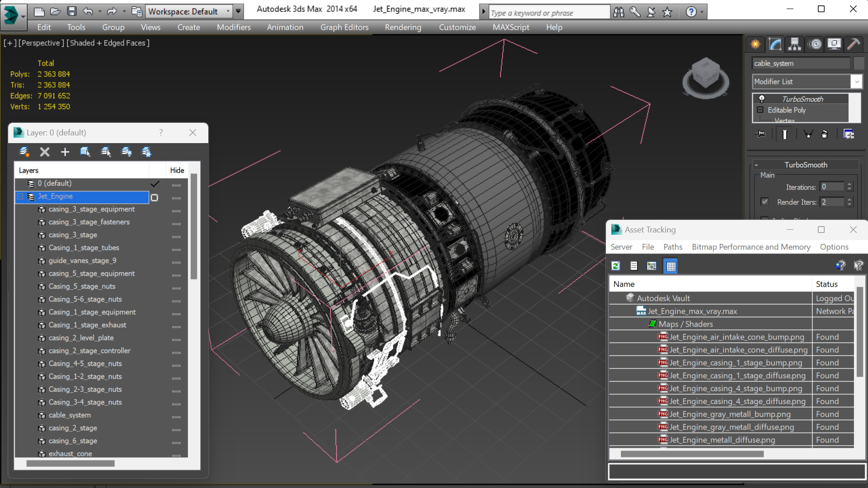Click the cable_system object name field
This screenshot has height=488, width=868.
801,63
